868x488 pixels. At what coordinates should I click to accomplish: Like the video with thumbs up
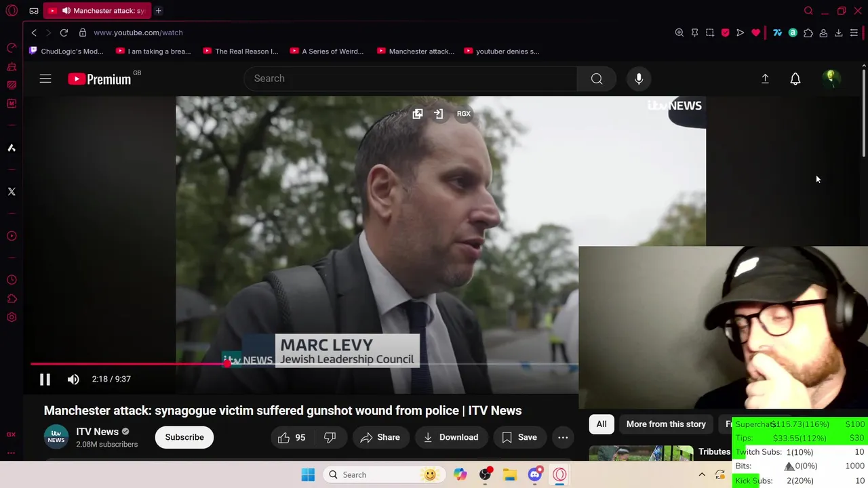[x=292, y=437]
